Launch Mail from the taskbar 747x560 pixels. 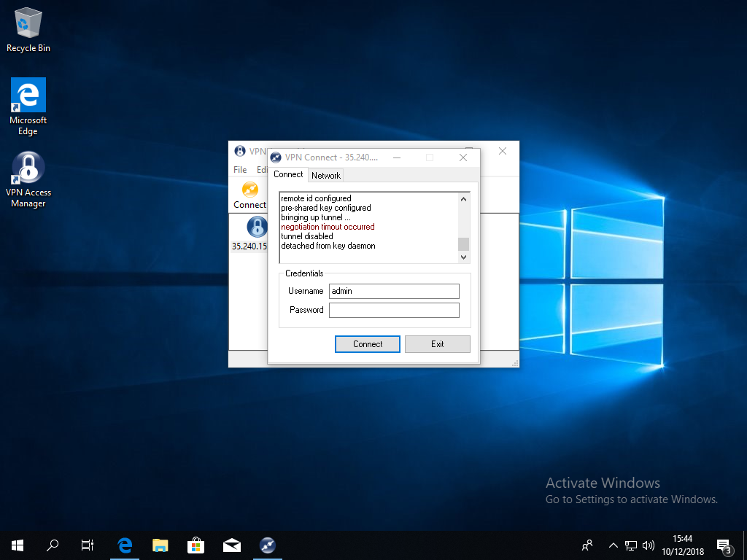pyautogui.click(x=231, y=545)
